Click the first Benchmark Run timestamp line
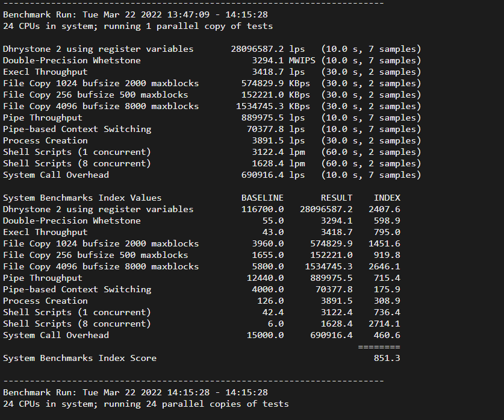Viewport: 504px width, 420px height. click(135, 14)
